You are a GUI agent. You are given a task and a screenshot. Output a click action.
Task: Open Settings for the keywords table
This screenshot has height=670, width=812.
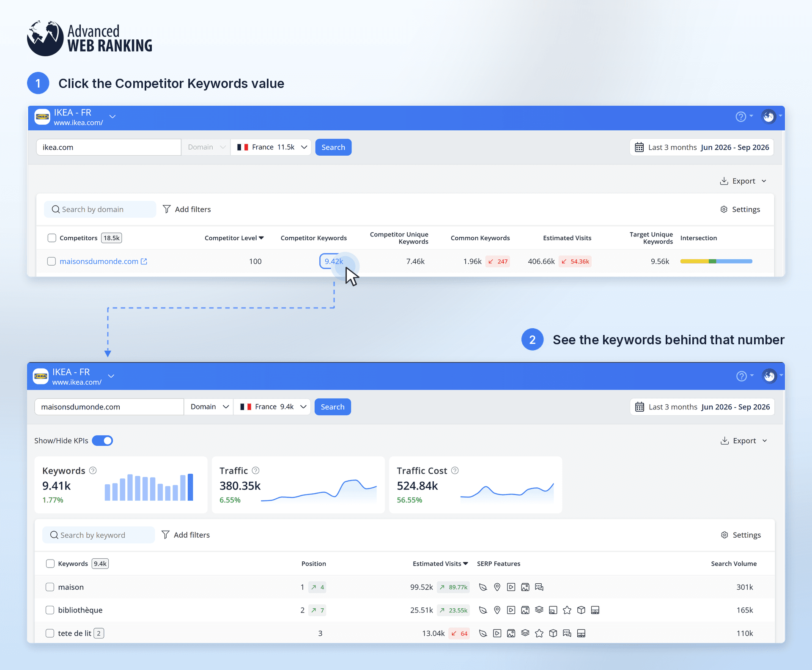pyautogui.click(x=741, y=535)
